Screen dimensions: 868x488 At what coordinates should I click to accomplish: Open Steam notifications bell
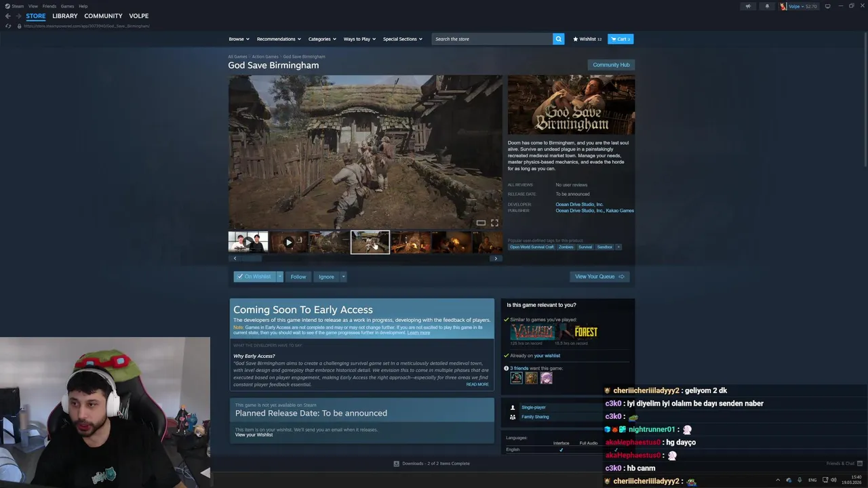click(767, 6)
